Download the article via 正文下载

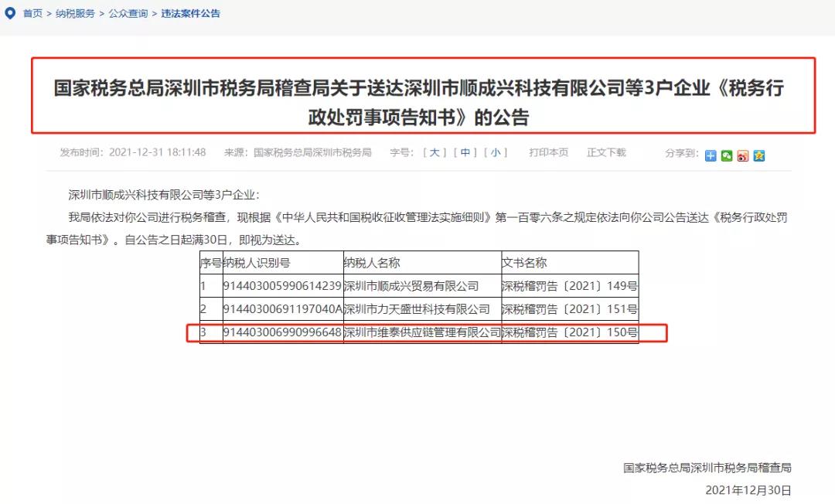click(608, 152)
